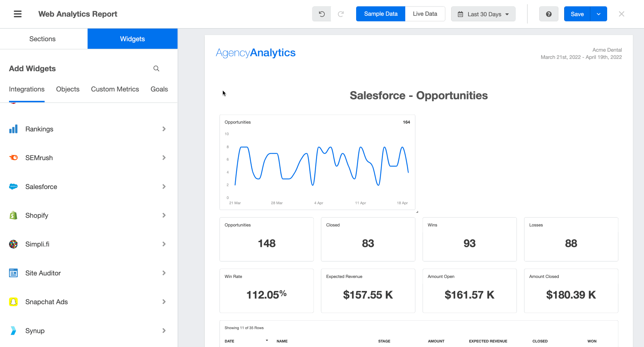Click the Snapchat Ads label
Screen dimensions: 644x347
(x=47, y=302)
